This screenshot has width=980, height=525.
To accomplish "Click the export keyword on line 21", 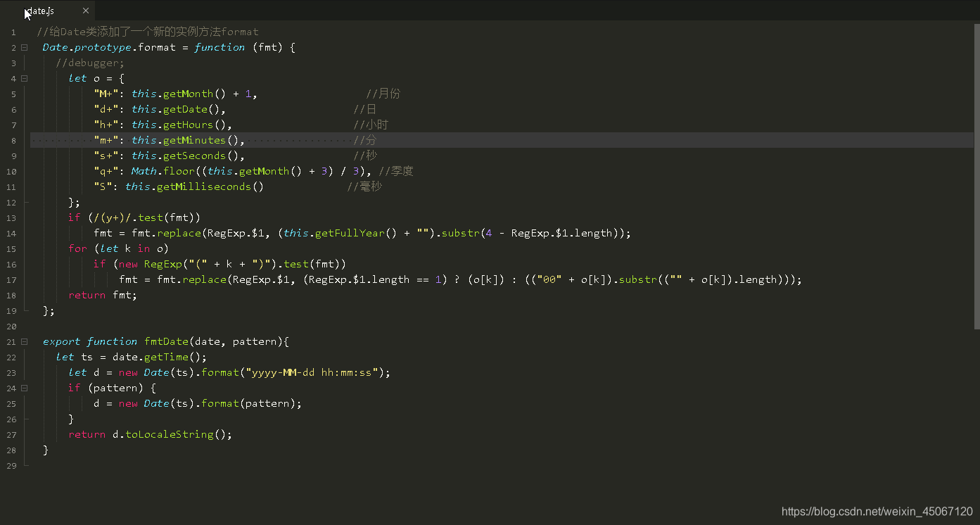I will (x=61, y=342).
